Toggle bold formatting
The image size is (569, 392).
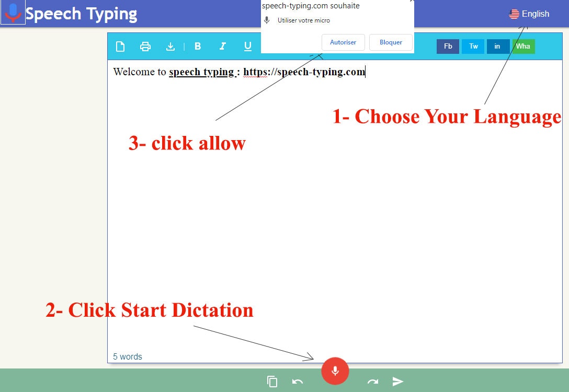click(x=198, y=46)
